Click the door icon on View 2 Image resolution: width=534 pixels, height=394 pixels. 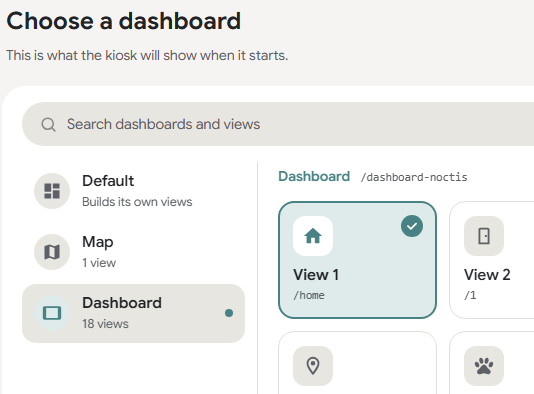[x=484, y=236]
